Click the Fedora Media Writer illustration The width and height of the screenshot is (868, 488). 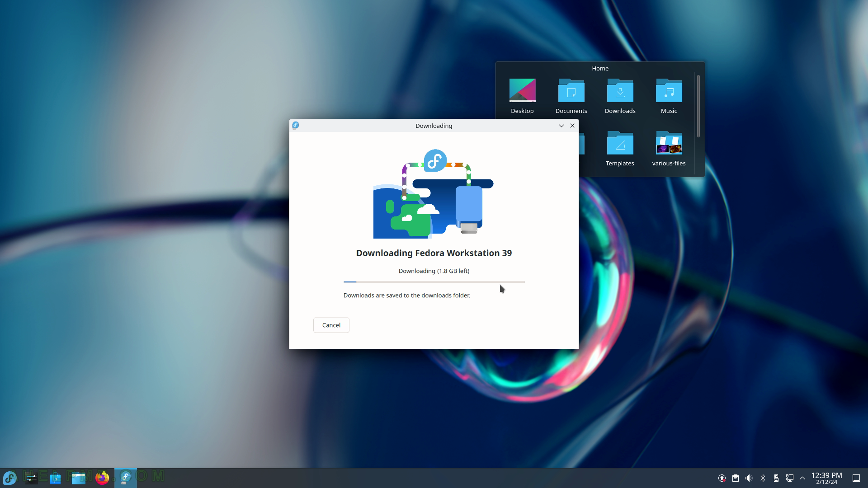click(x=434, y=194)
